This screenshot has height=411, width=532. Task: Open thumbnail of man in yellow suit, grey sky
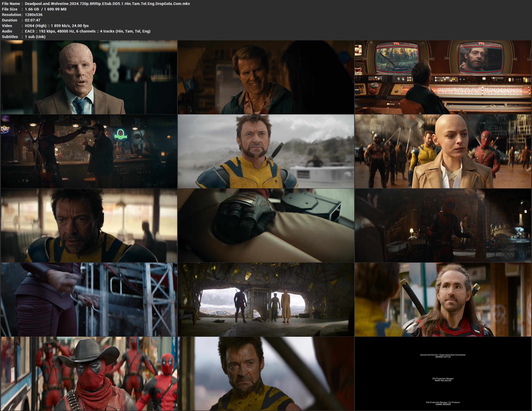[266, 151]
